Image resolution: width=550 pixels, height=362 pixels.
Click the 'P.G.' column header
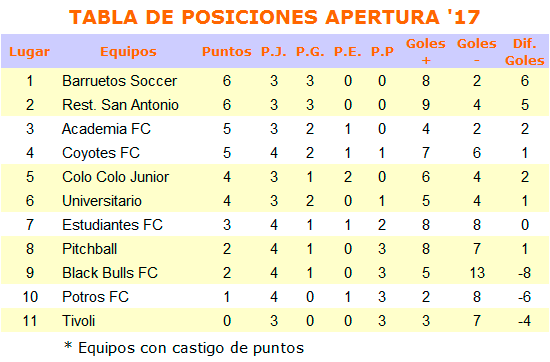click(x=310, y=52)
